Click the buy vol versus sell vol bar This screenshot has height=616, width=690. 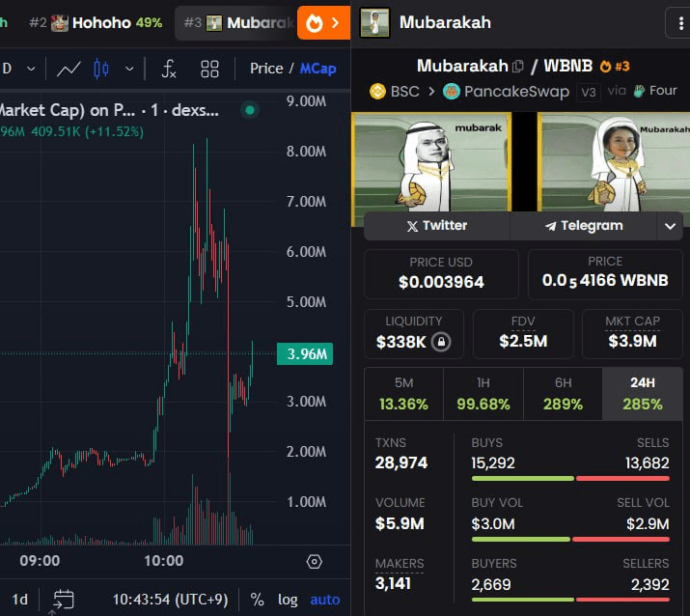(570, 539)
